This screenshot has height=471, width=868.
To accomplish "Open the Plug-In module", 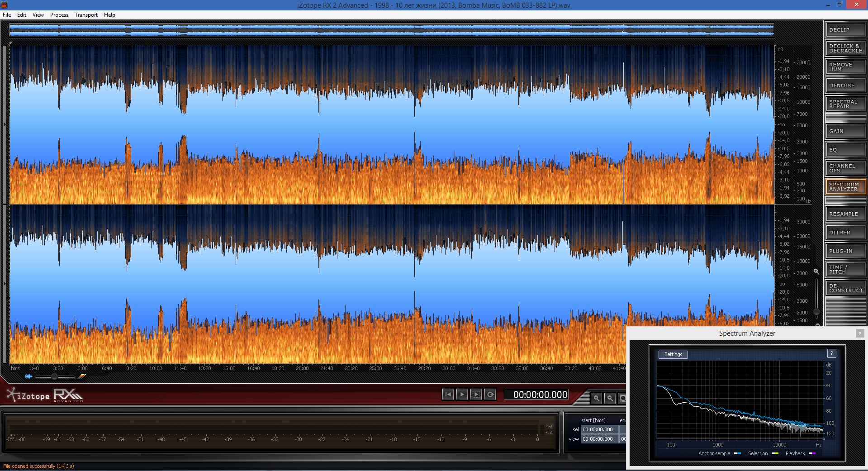I will point(845,251).
